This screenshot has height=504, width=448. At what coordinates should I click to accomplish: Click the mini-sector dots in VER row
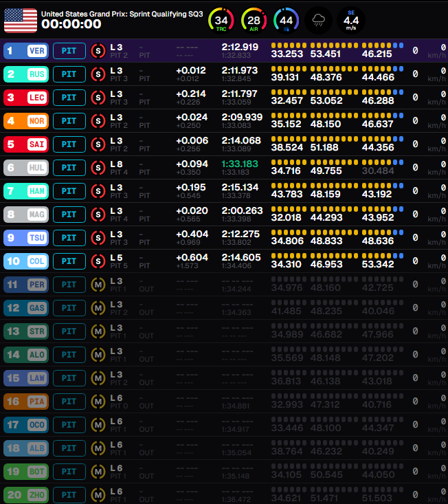pyautogui.click(x=337, y=45)
